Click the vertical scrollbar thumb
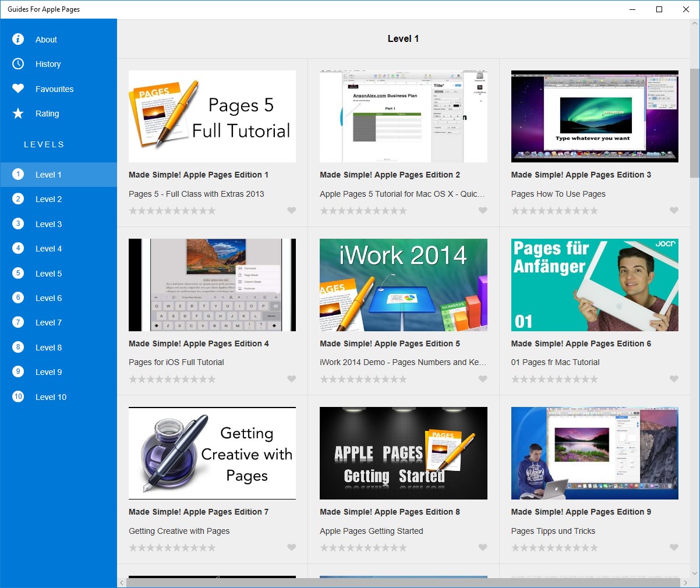Screen dimensions: 700x588 pos(695,122)
